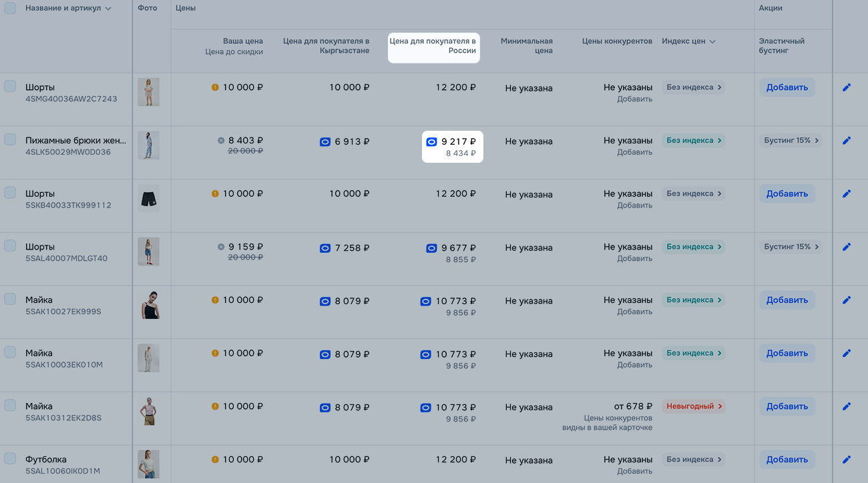
Task: Open the black shorts product photo thumbnail
Action: (x=148, y=198)
